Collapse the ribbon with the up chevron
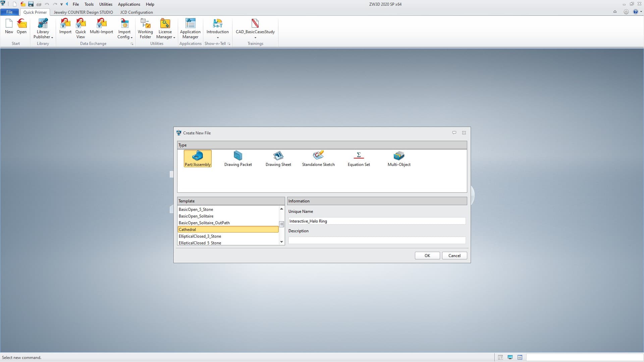This screenshot has height=362, width=644. [x=615, y=12]
